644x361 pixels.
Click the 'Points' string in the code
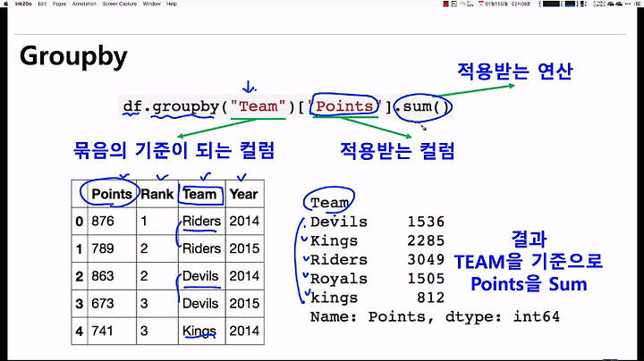click(344, 106)
